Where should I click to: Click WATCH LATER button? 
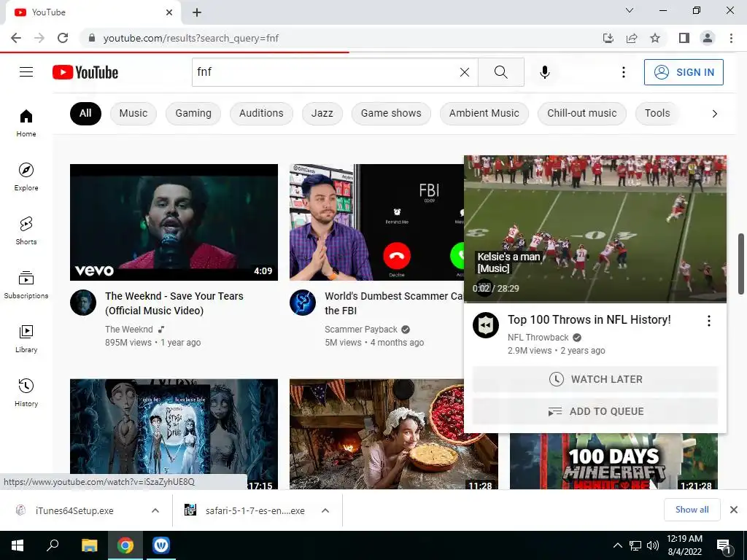[x=595, y=379]
